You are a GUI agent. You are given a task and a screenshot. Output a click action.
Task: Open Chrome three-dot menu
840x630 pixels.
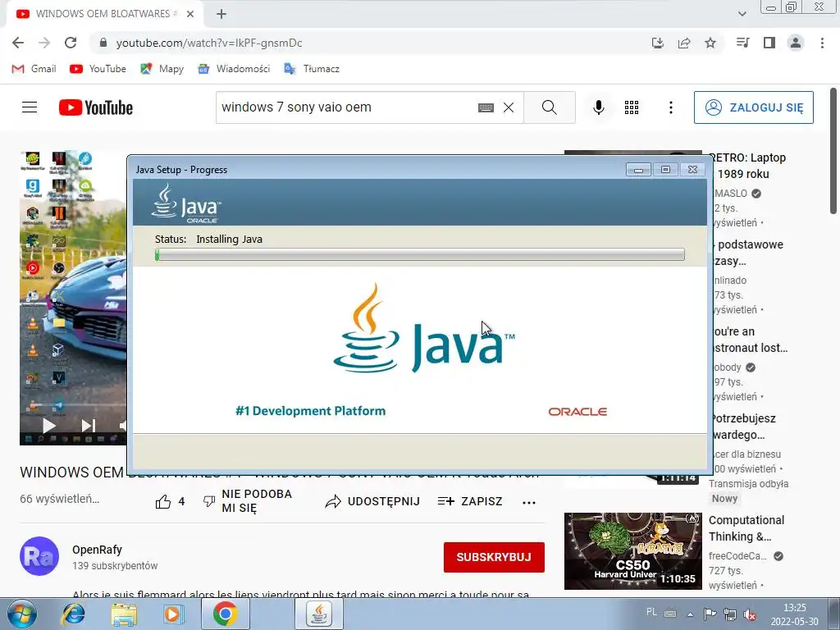[x=822, y=43]
